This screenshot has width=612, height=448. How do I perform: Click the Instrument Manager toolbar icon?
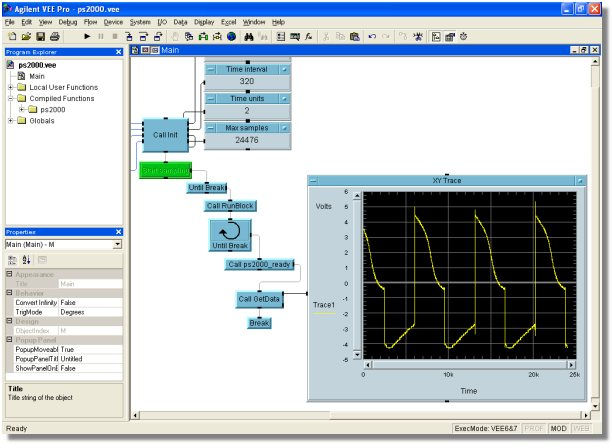coord(295,37)
